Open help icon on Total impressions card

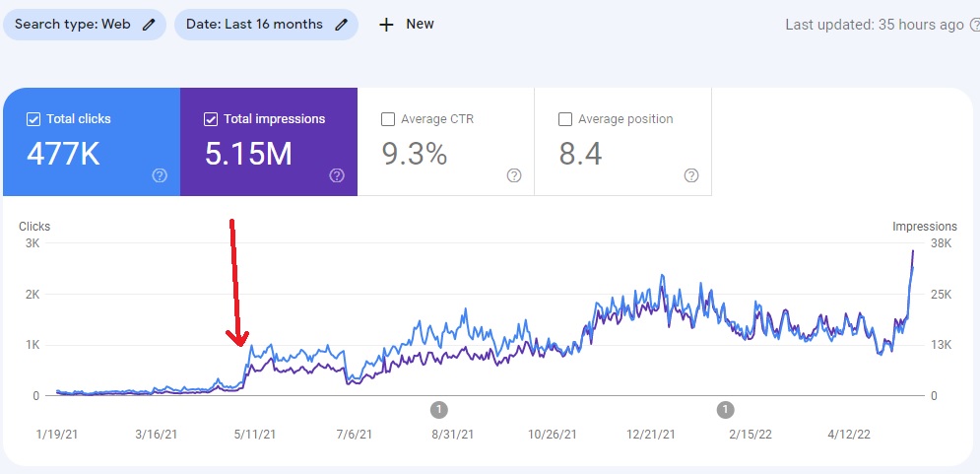(x=337, y=175)
